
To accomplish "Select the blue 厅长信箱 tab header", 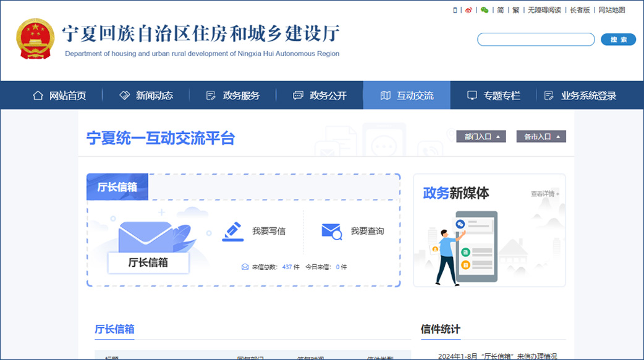I will 117,186.
